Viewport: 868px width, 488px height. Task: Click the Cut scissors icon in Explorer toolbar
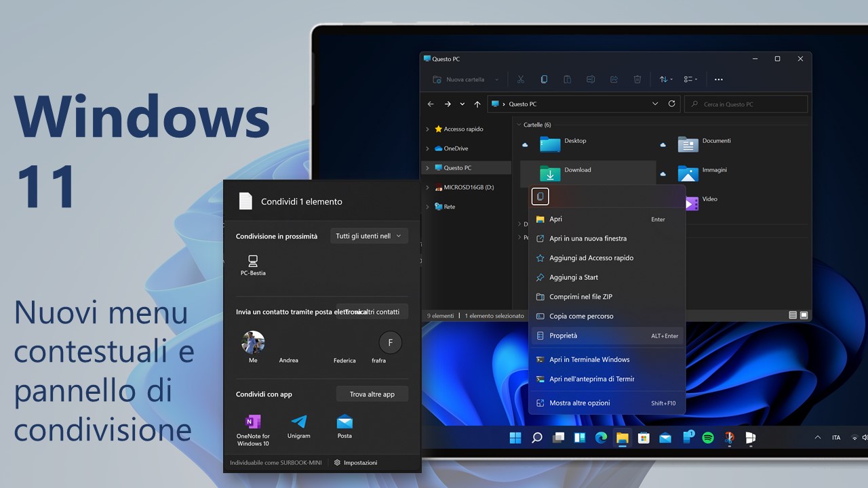(521, 79)
